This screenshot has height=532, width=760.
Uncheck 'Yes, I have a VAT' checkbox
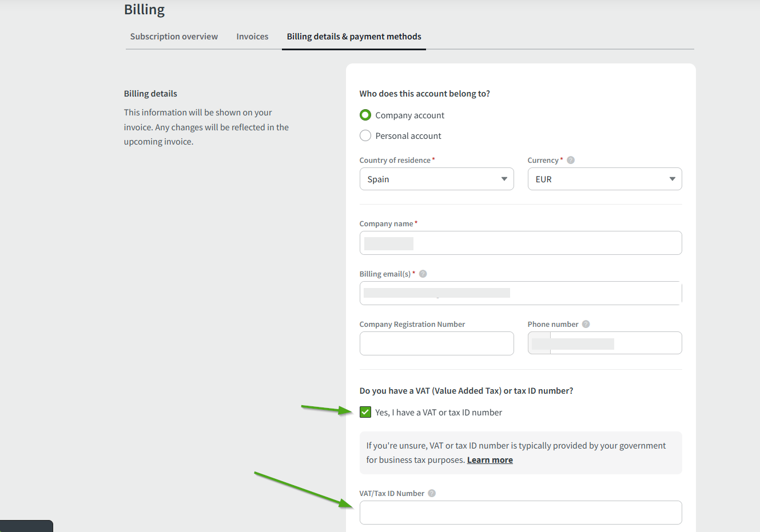pyautogui.click(x=365, y=412)
